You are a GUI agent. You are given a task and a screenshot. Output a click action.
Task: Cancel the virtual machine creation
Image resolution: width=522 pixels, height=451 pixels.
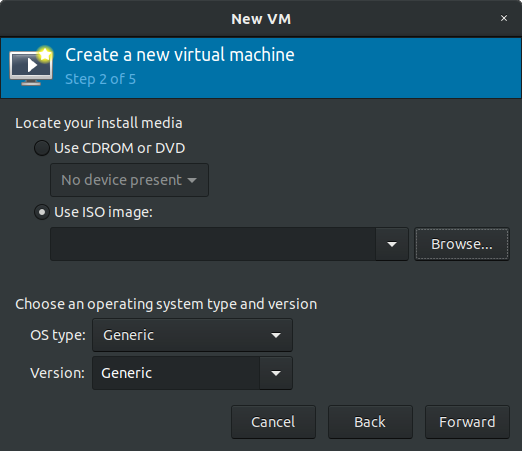[x=273, y=422]
